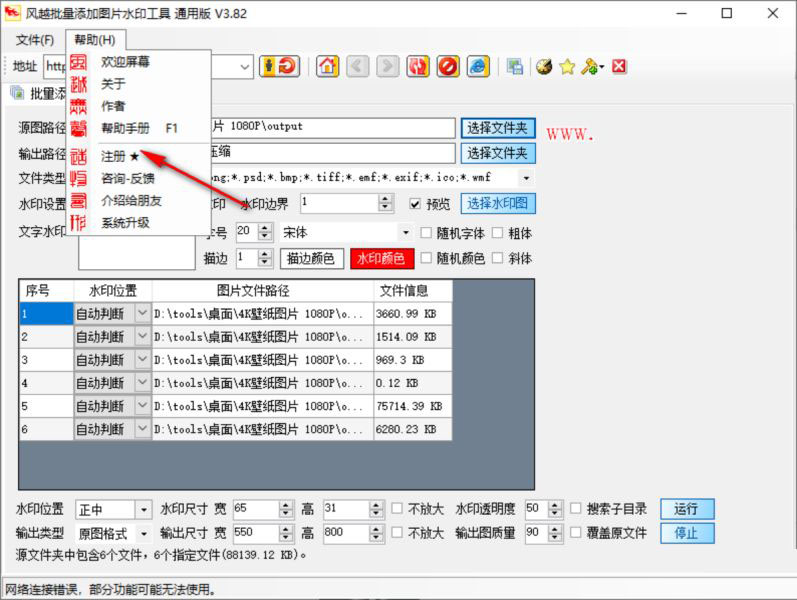Click the batch watermark tab icon
Screen dimensions: 797x600
[17, 93]
